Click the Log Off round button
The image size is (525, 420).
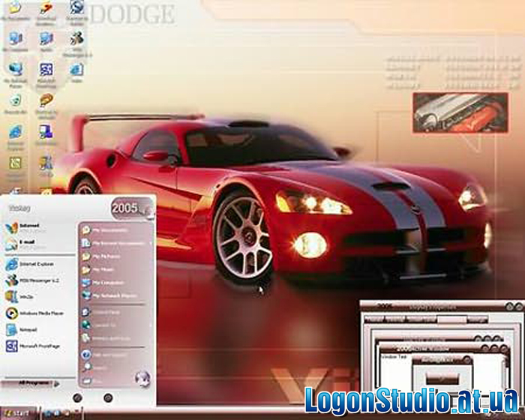pyautogui.click(x=77, y=398)
